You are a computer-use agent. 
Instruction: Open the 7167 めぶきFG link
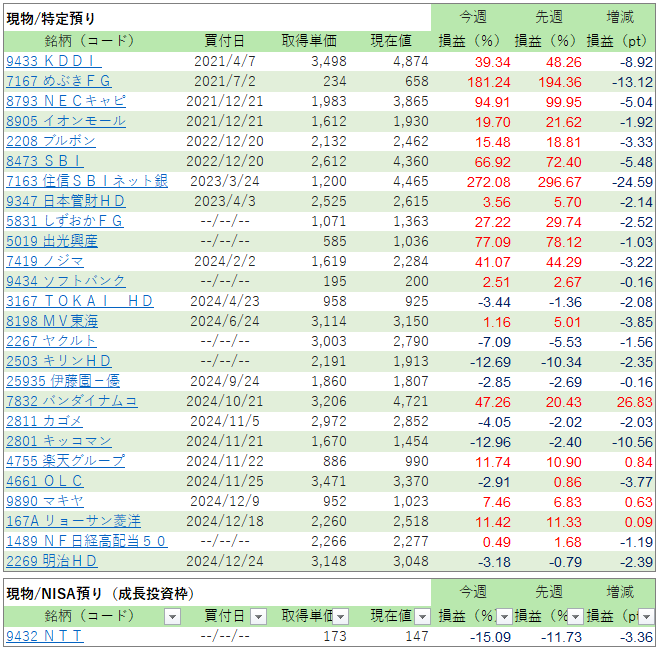pos(59,81)
